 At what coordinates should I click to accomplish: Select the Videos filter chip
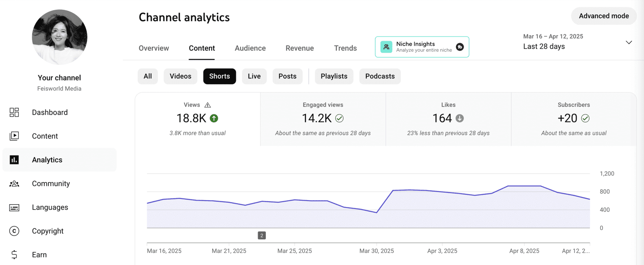pos(180,76)
